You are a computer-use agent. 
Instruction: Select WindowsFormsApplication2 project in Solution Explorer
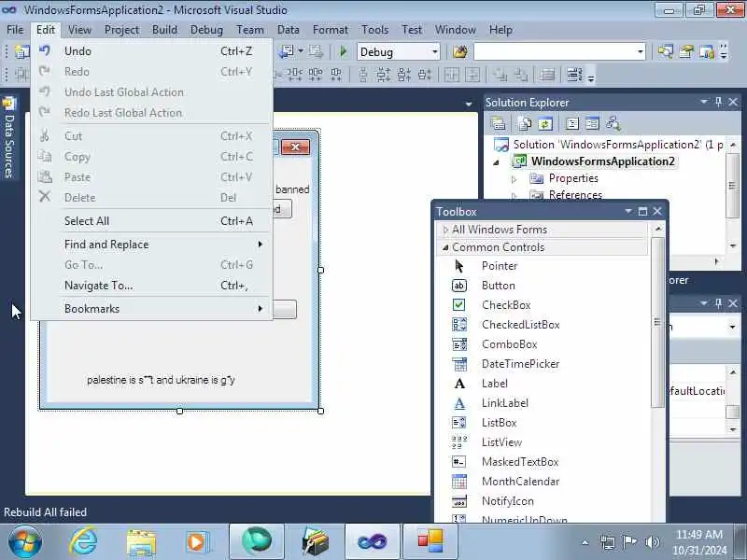click(602, 161)
